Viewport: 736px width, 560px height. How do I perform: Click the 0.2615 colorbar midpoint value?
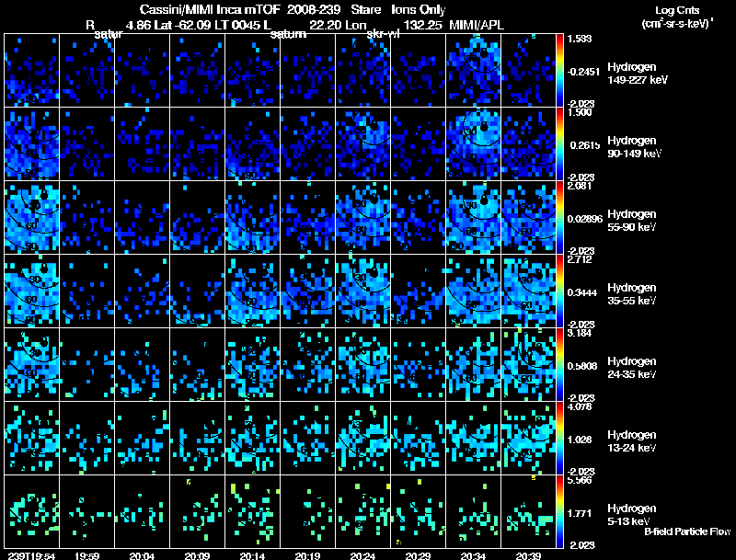pyautogui.click(x=585, y=145)
